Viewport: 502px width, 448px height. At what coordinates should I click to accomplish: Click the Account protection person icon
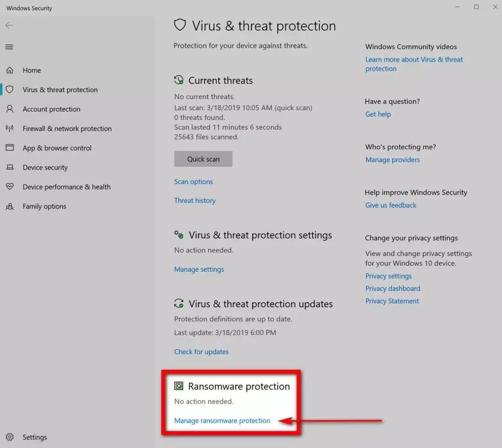pos(10,109)
